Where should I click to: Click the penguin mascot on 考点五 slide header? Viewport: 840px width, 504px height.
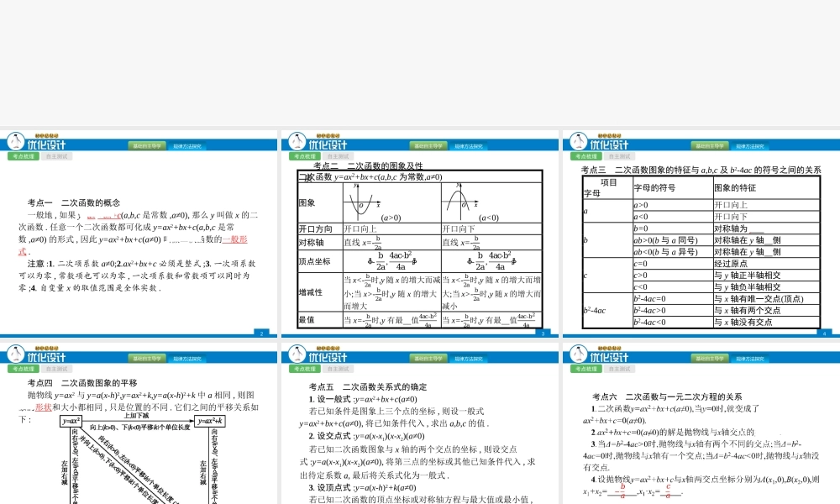[297, 354]
